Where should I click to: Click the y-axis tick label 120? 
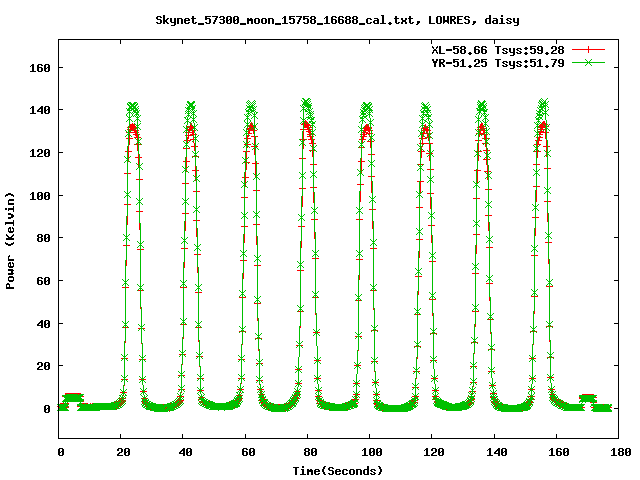pos(40,153)
